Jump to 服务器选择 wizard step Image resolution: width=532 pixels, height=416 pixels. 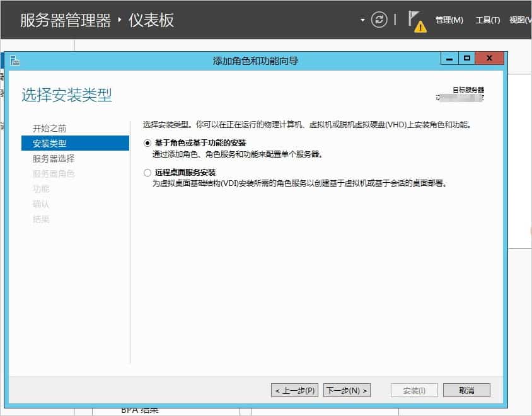click(x=54, y=159)
